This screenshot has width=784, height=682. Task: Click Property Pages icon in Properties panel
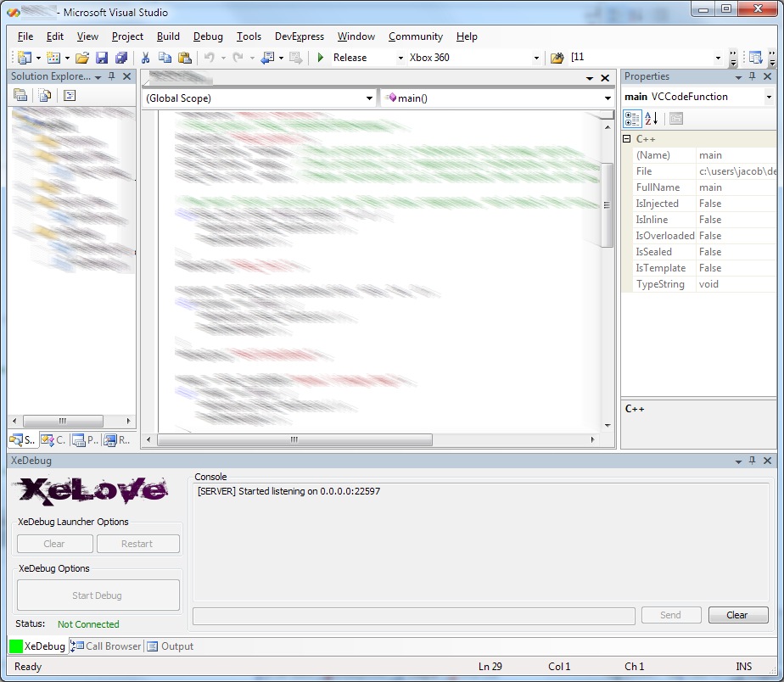tap(676, 119)
